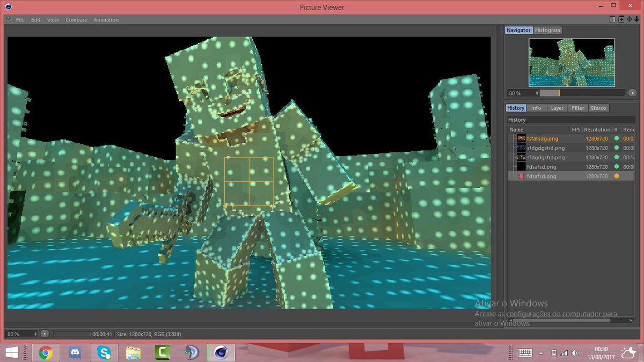Open the Animation menu

coord(106,20)
